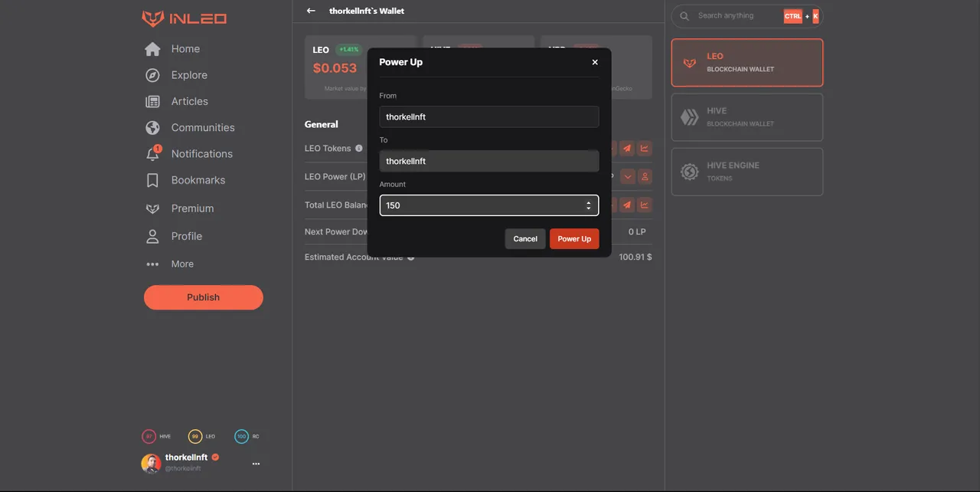Click the Hive Engine tokens icon

(690, 172)
